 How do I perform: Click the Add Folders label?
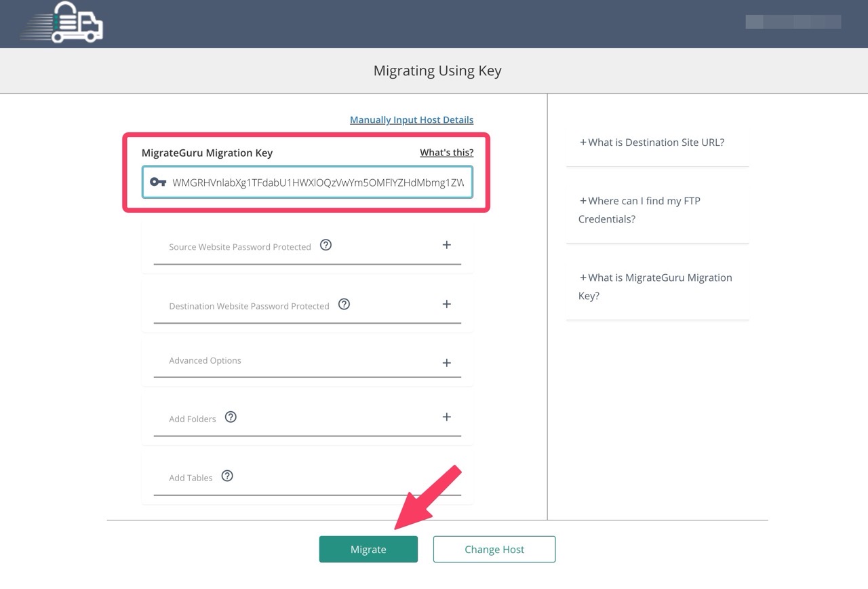[193, 419]
